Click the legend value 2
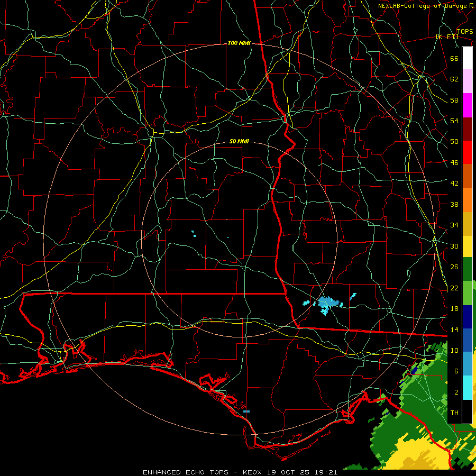 [x=456, y=392]
